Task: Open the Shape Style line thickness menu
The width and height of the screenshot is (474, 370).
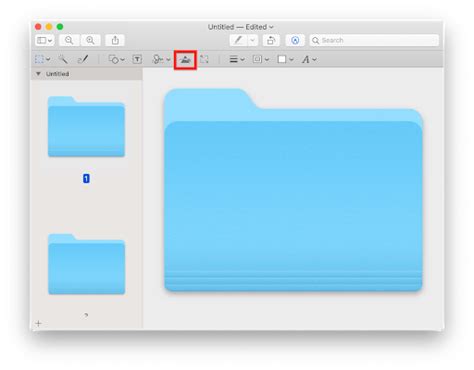Action: (237, 59)
